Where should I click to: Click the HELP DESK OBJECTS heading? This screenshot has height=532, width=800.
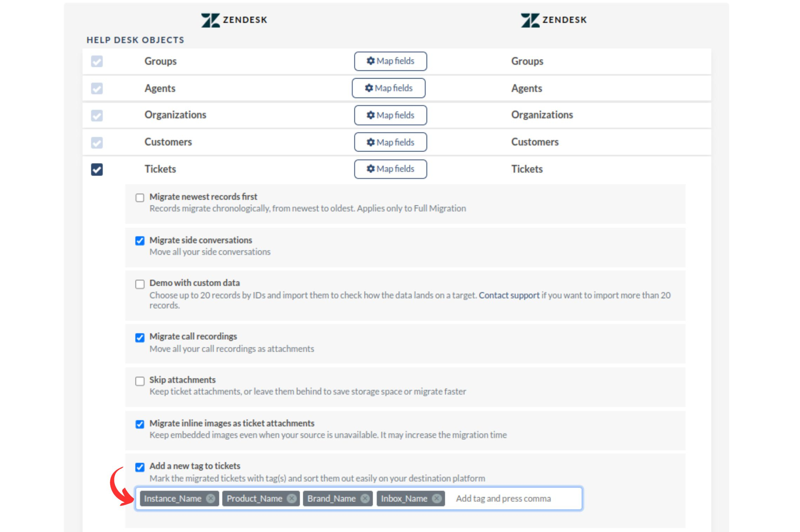[x=135, y=40]
